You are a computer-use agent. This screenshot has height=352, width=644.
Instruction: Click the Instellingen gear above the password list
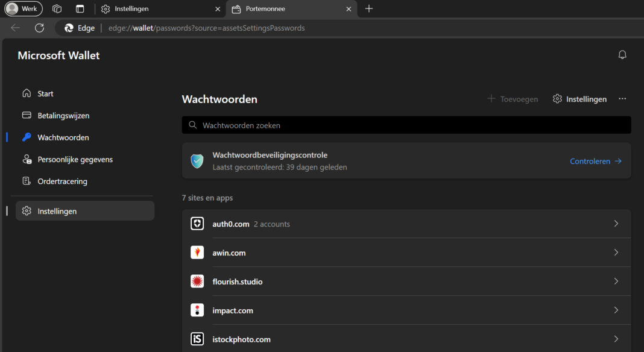coord(579,99)
